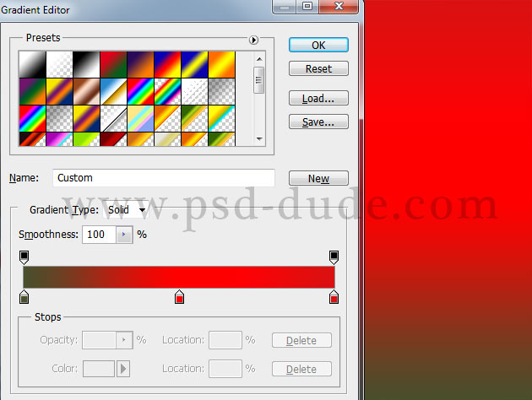The height and width of the screenshot is (400, 532).
Task: Select the right opacity stop above gradient
Action: [334, 257]
